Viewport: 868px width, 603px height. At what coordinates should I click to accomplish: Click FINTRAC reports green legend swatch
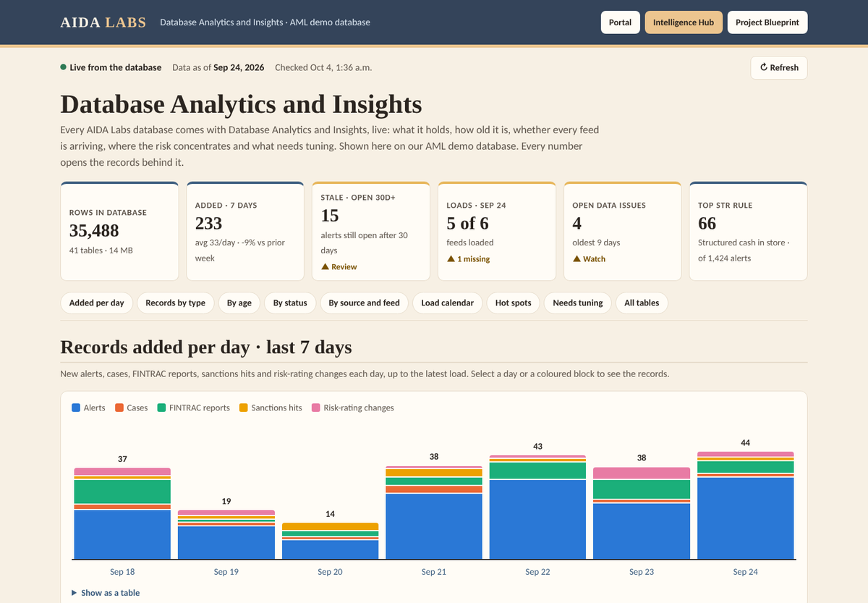coord(162,408)
